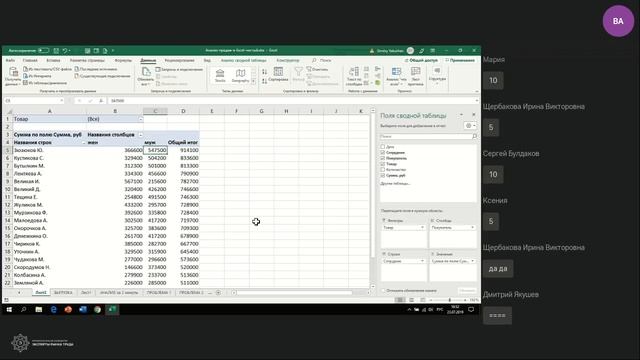This screenshot has height=360, width=640.
Task: Enable defer layout update checkbox
Action: tap(383, 291)
